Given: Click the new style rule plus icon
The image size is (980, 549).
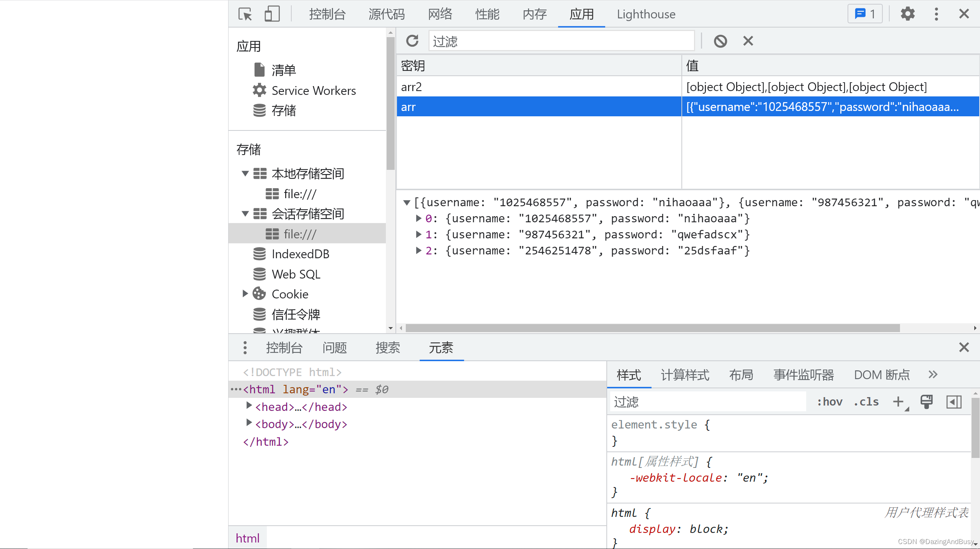Looking at the screenshot, I should (x=898, y=402).
